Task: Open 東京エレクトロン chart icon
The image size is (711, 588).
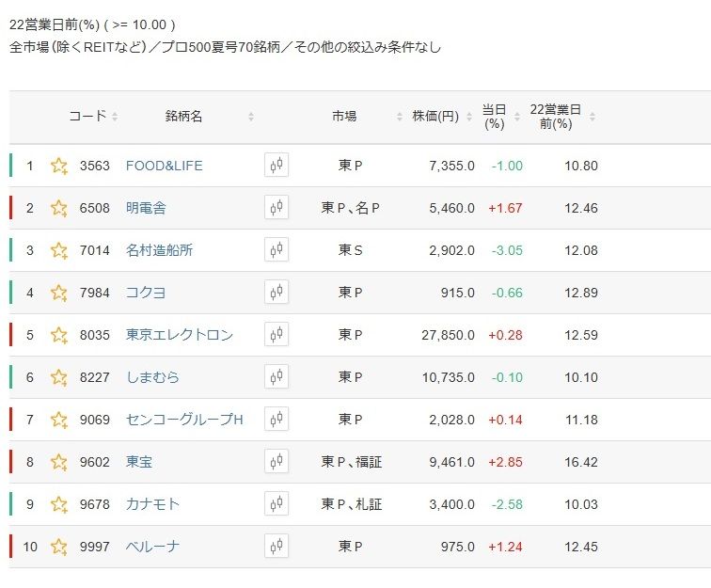Action: click(276, 334)
